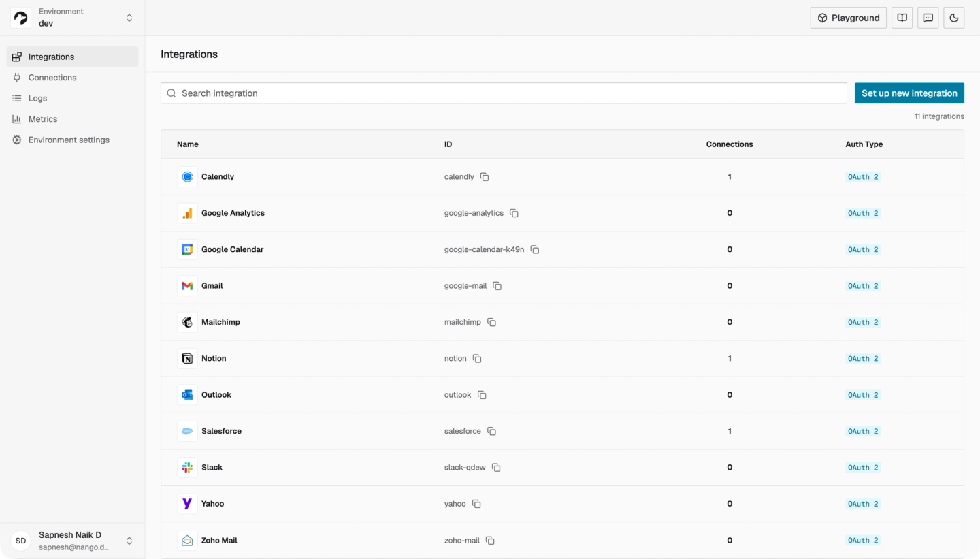This screenshot has height=559, width=980.
Task: Open the documentation book icon
Action: pos(902,18)
